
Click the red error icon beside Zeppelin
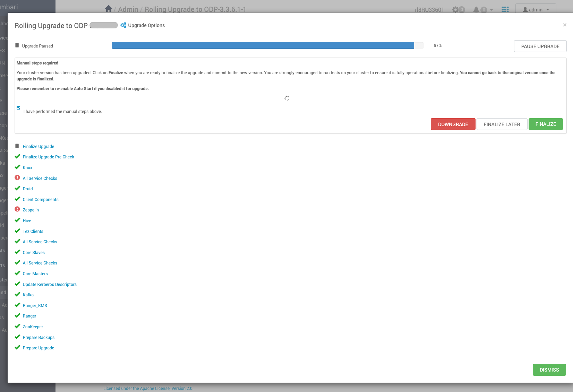pos(17,209)
